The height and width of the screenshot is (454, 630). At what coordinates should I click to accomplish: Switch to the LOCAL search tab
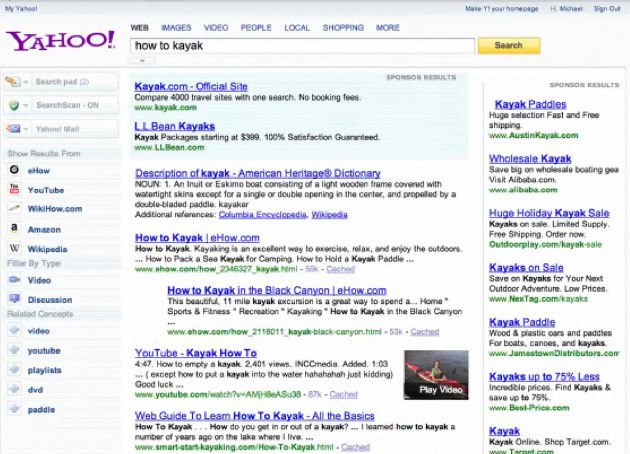[x=297, y=28]
